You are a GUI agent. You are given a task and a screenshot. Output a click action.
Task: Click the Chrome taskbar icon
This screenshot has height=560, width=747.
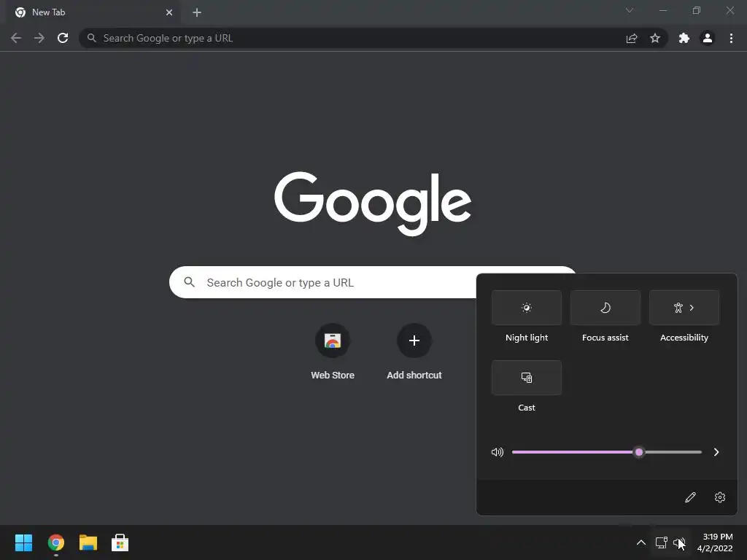tap(55, 542)
